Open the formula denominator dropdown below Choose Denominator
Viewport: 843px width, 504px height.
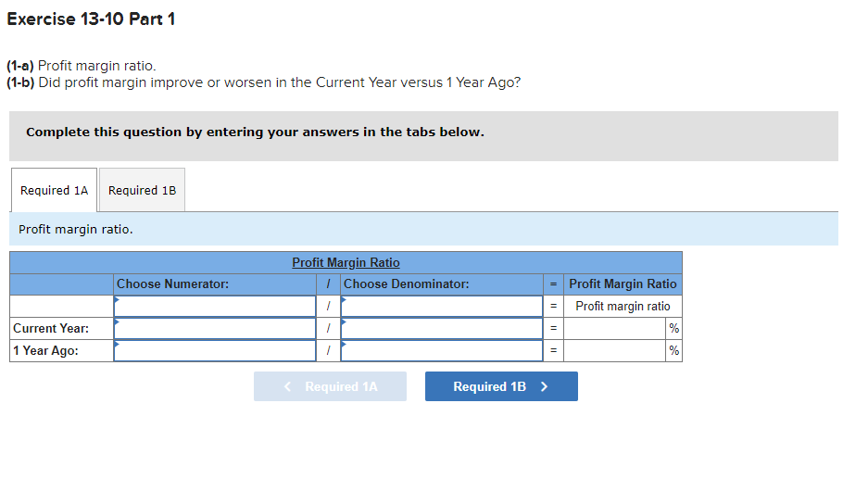(442, 306)
